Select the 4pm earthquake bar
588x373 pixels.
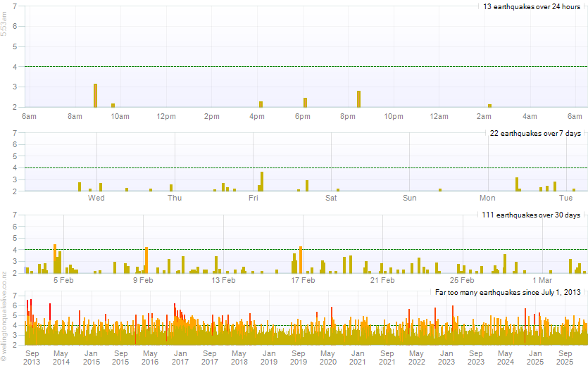click(x=261, y=104)
